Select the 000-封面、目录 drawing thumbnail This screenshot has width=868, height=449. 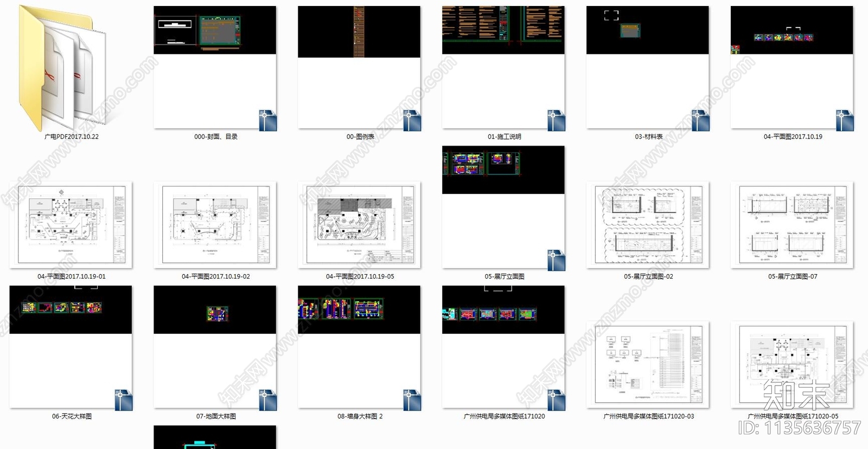[215, 67]
